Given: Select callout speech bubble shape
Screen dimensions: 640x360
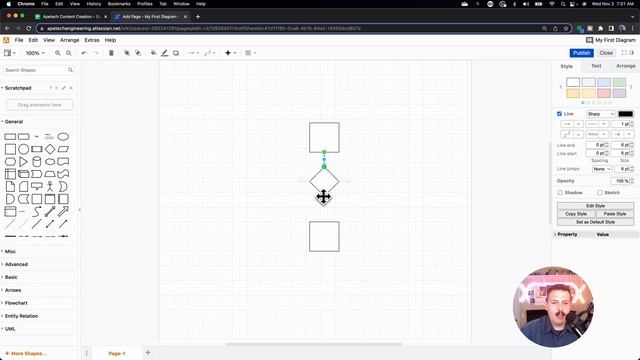Looking at the screenshot, I should pos(37,187).
